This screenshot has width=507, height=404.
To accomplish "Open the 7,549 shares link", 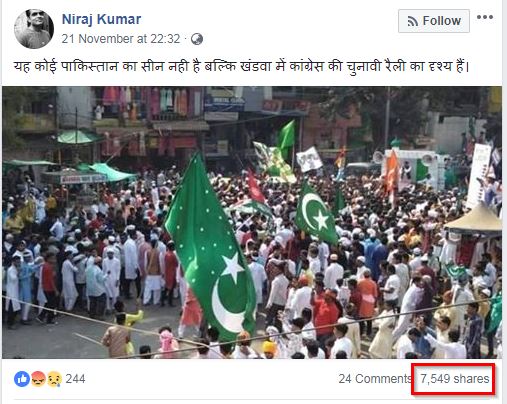I will click(455, 379).
